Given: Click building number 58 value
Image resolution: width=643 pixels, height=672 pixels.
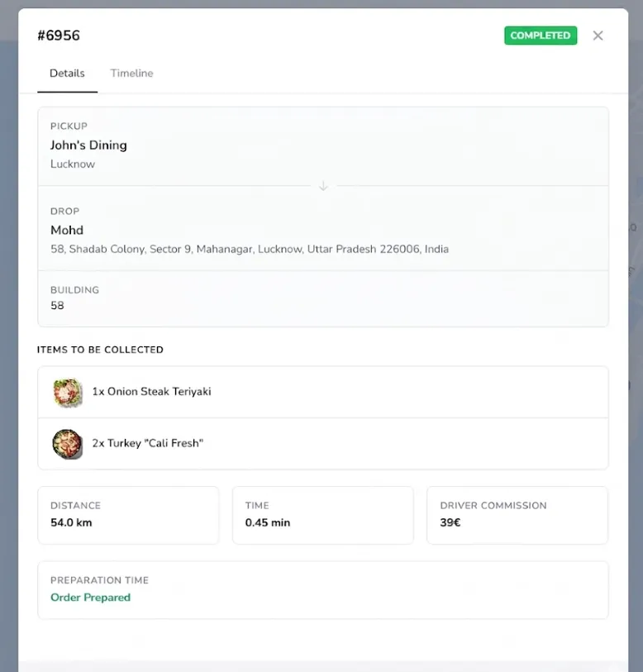Looking at the screenshot, I should pos(57,306).
